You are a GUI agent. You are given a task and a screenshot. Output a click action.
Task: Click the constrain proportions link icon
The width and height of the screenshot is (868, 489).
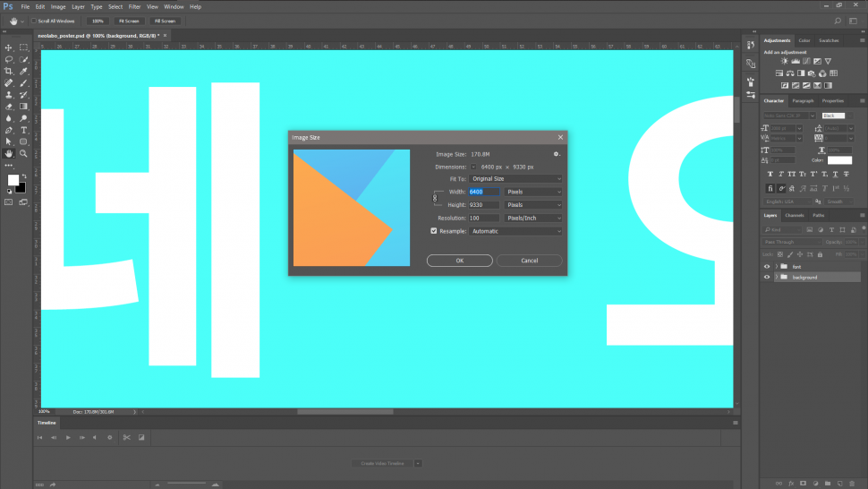(x=435, y=198)
